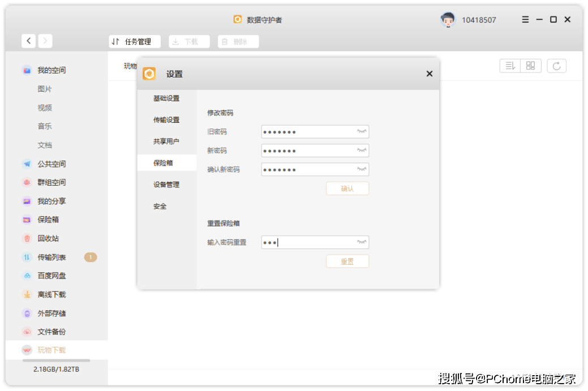The width and height of the screenshot is (588, 391).
Task: Click the 确认 button
Action: click(347, 188)
